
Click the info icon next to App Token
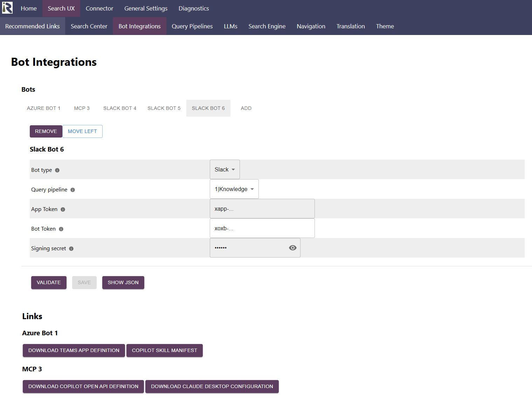63,209
